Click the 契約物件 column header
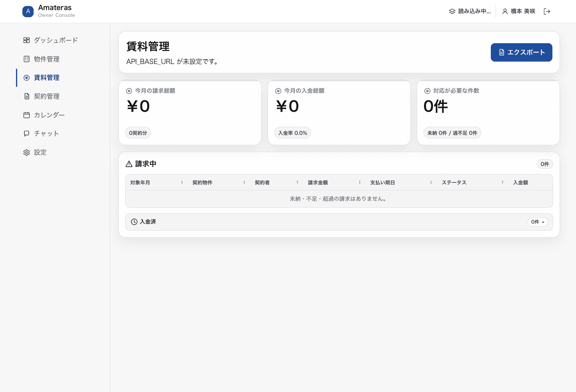The height and width of the screenshot is (392, 576). [202, 182]
